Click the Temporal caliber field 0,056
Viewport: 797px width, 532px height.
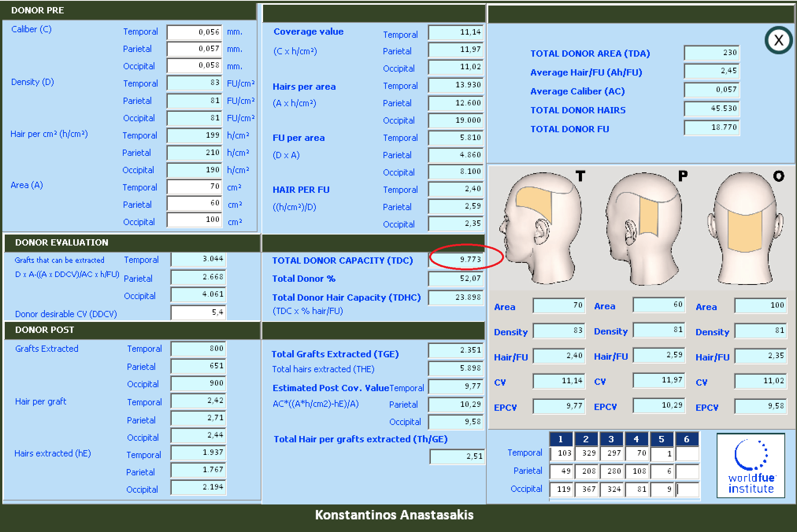coord(195,32)
